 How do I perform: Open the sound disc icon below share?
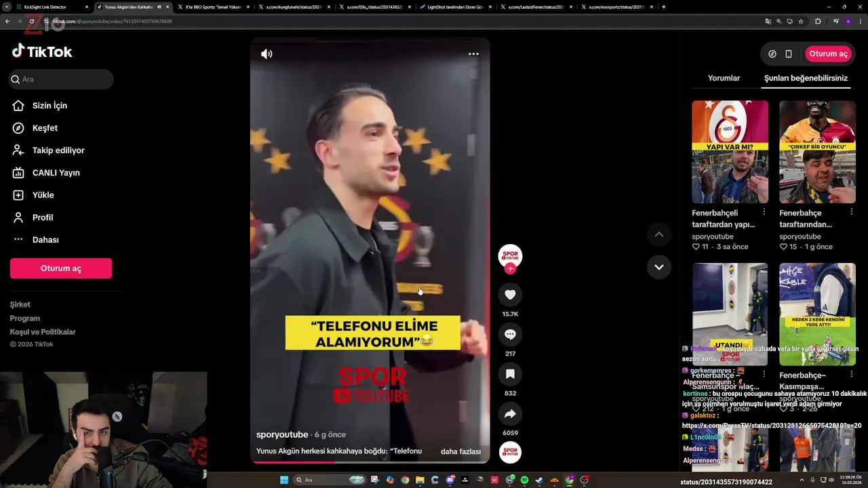point(510,452)
